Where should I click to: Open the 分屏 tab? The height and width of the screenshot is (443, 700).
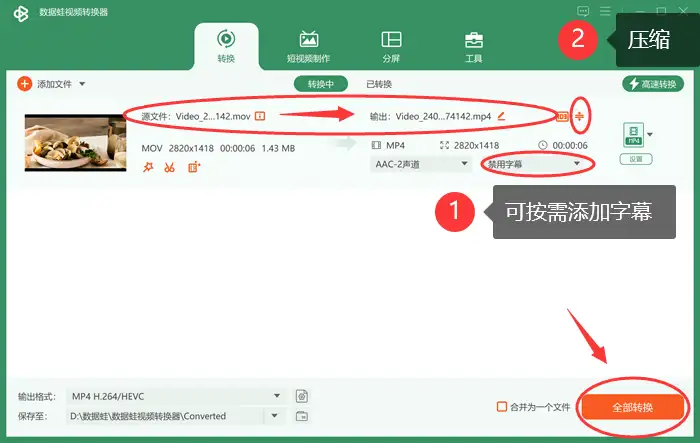pos(391,46)
